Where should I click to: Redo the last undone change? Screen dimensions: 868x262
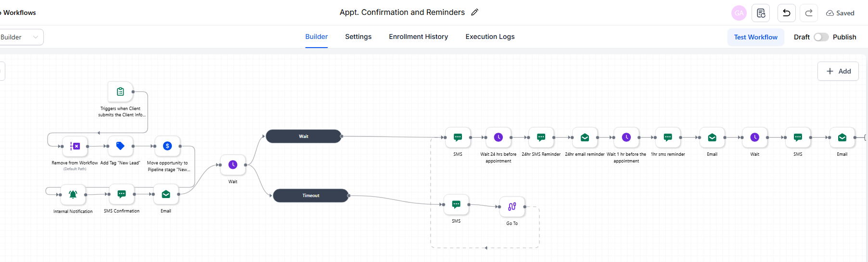coord(809,13)
